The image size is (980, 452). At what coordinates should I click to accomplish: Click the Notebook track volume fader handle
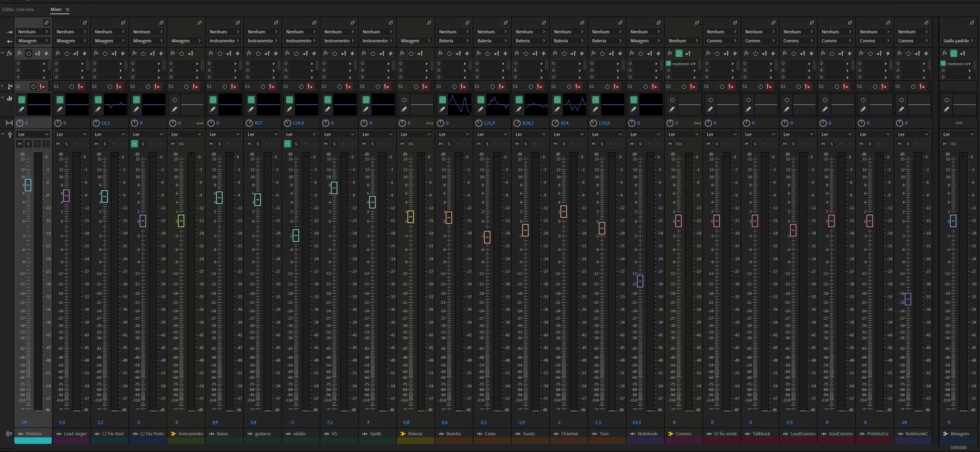[640, 281]
